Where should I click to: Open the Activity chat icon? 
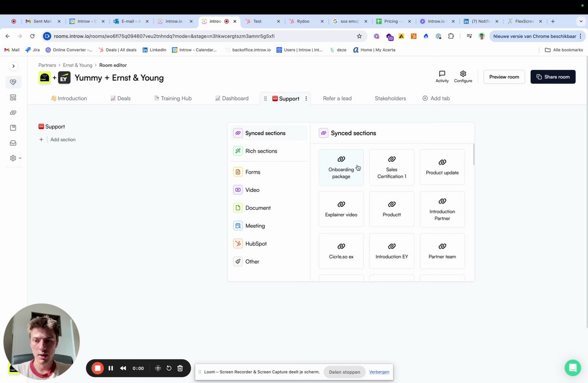coord(442,76)
